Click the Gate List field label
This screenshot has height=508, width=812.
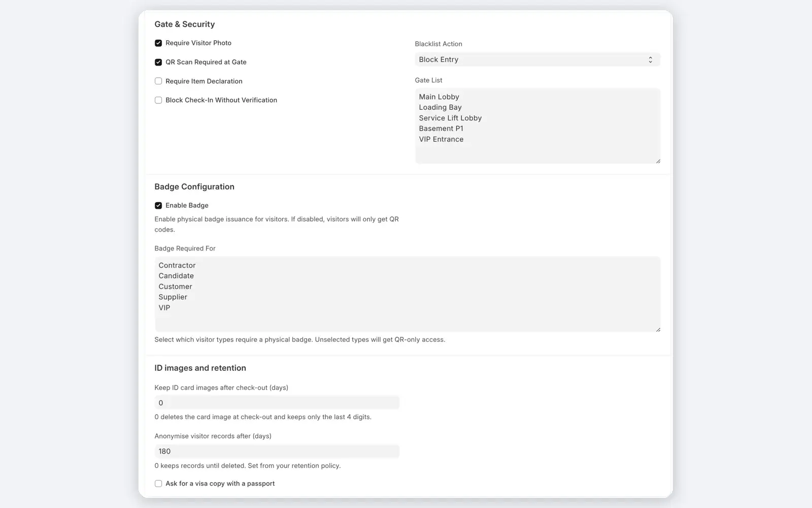[428, 80]
